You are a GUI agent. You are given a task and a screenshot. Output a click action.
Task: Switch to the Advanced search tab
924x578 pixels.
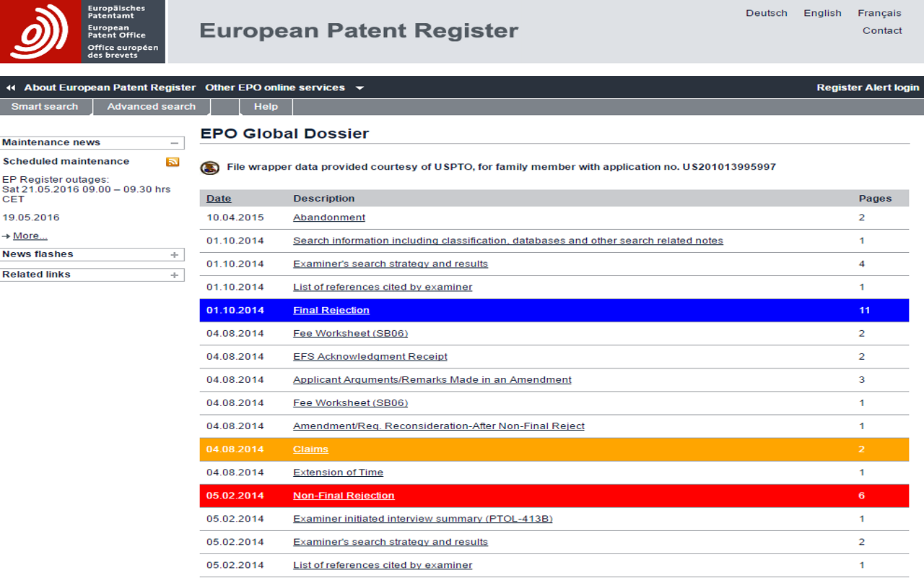point(151,107)
